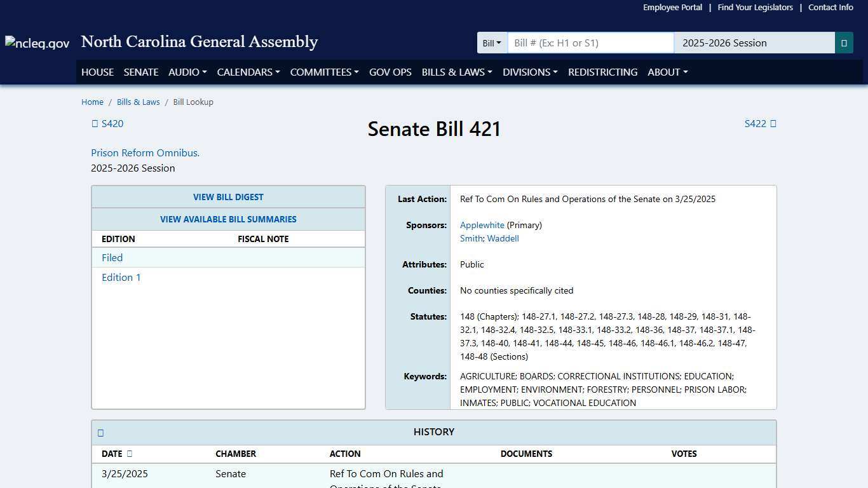Click the previous-bill arrow beside S420

point(95,123)
